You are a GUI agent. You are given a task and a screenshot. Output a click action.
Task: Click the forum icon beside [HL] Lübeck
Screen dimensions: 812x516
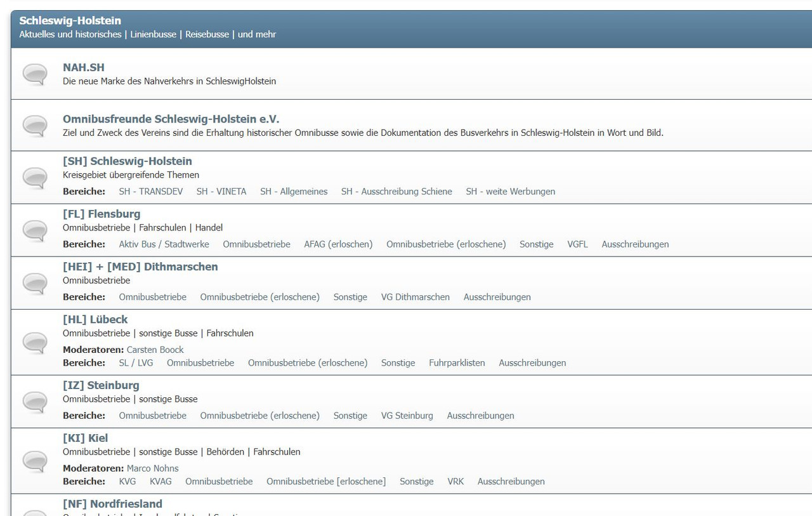click(35, 343)
